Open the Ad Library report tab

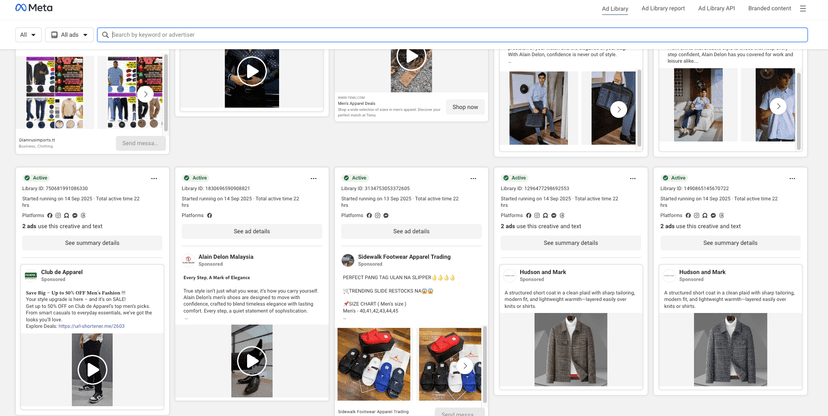point(662,9)
